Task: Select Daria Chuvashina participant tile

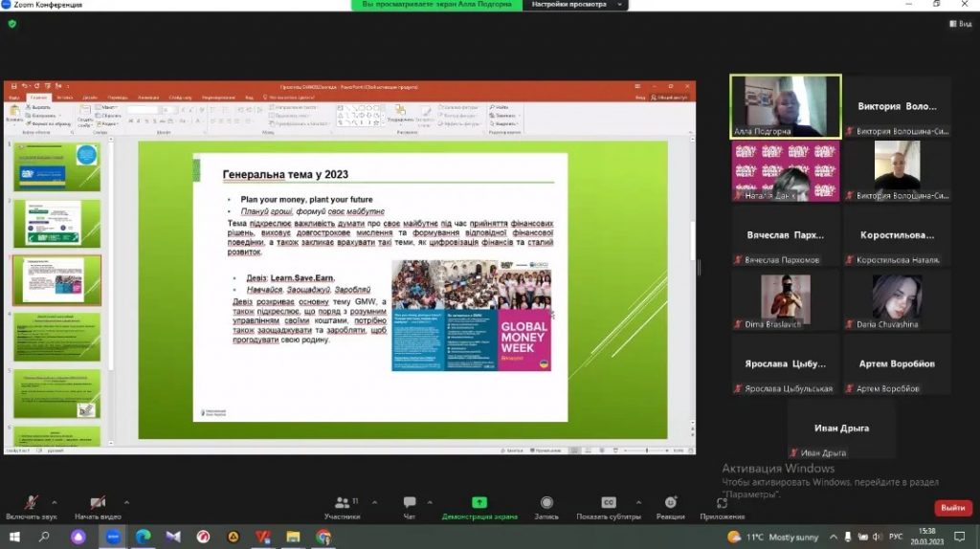Action: tap(896, 300)
